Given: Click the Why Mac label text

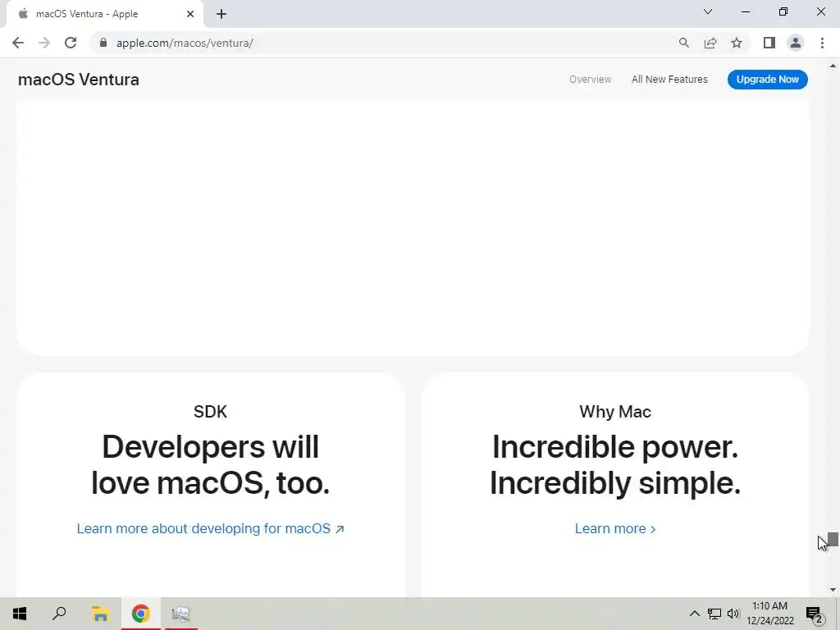Looking at the screenshot, I should coord(615,412).
